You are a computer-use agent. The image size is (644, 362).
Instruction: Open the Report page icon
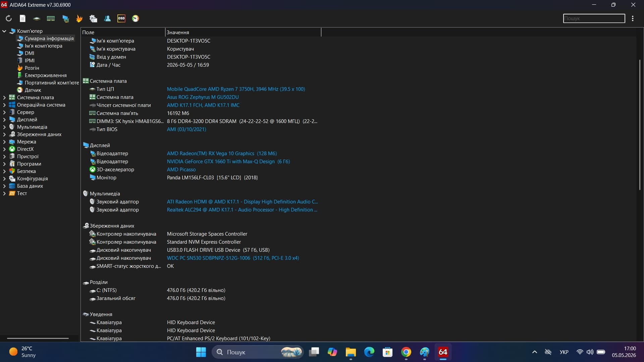coord(22,18)
